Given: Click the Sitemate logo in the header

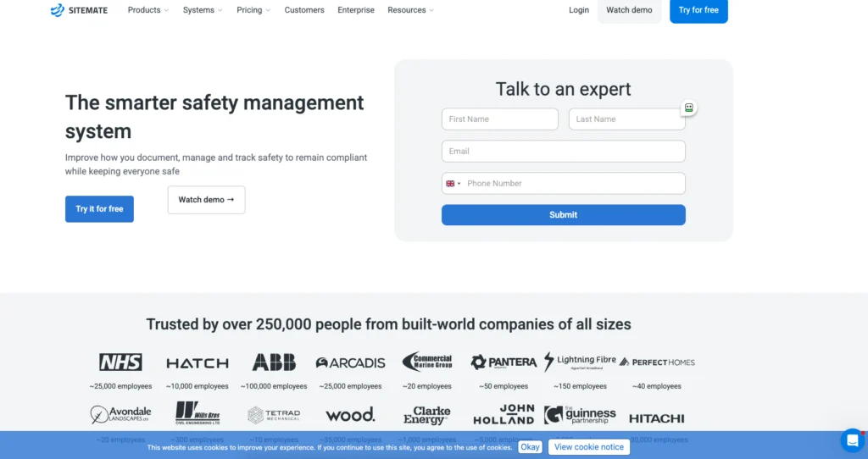Looking at the screenshot, I should pyautogui.click(x=79, y=10).
